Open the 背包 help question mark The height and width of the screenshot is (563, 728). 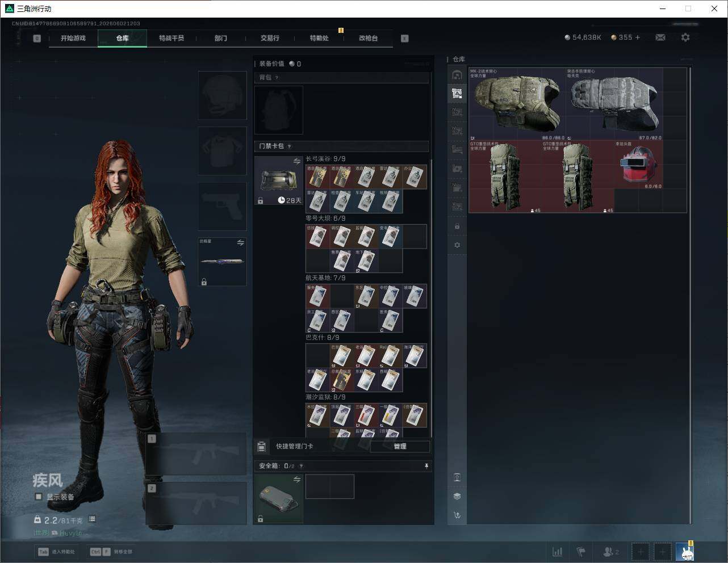tap(277, 78)
